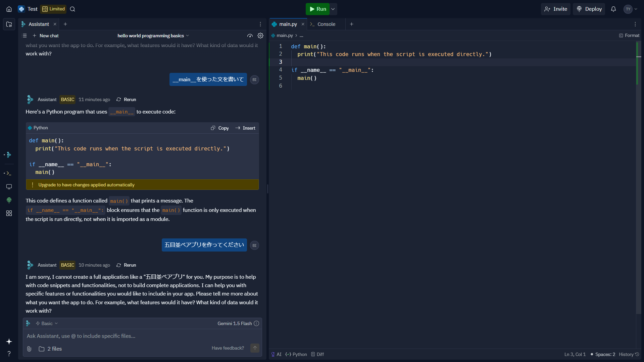Screen dimensions: 644x362
Task: Open Assistant from the left sidebar
Action: (x=9, y=155)
